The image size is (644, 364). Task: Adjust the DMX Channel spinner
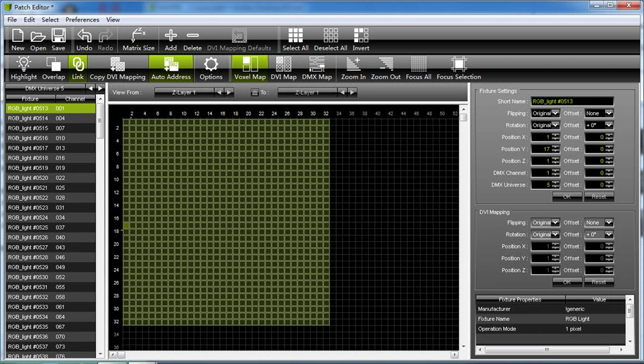pyautogui.click(x=555, y=173)
